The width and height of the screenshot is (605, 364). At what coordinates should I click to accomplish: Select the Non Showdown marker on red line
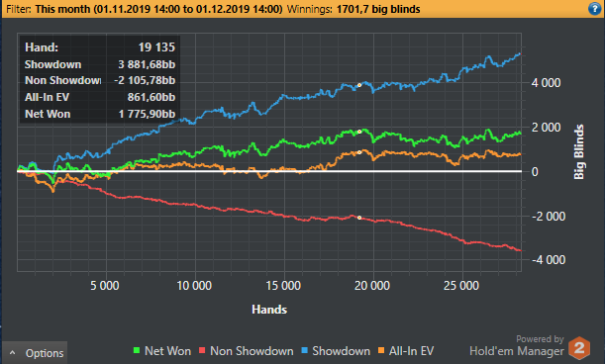359,218
